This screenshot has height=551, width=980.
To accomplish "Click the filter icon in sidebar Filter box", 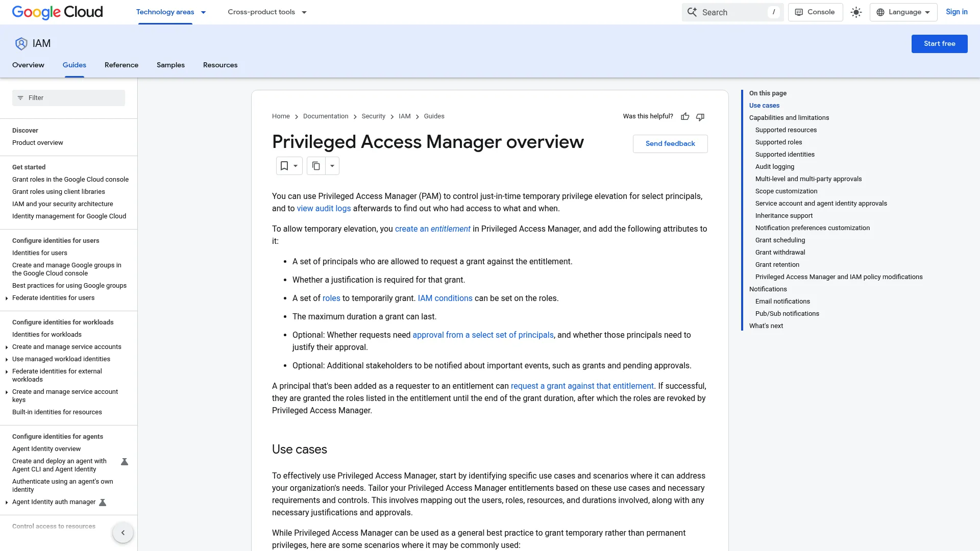I will [20, 98].
